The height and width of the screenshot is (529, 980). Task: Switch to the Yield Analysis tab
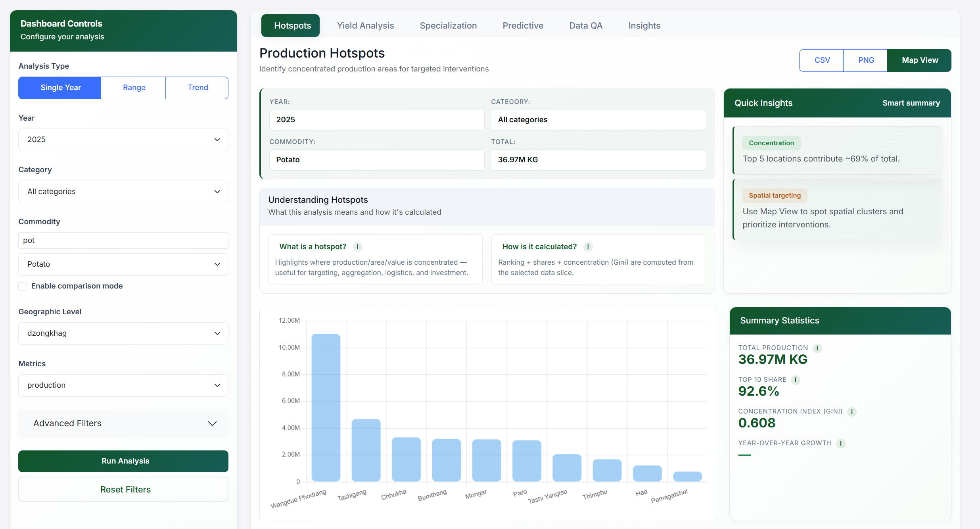(365, 26)
